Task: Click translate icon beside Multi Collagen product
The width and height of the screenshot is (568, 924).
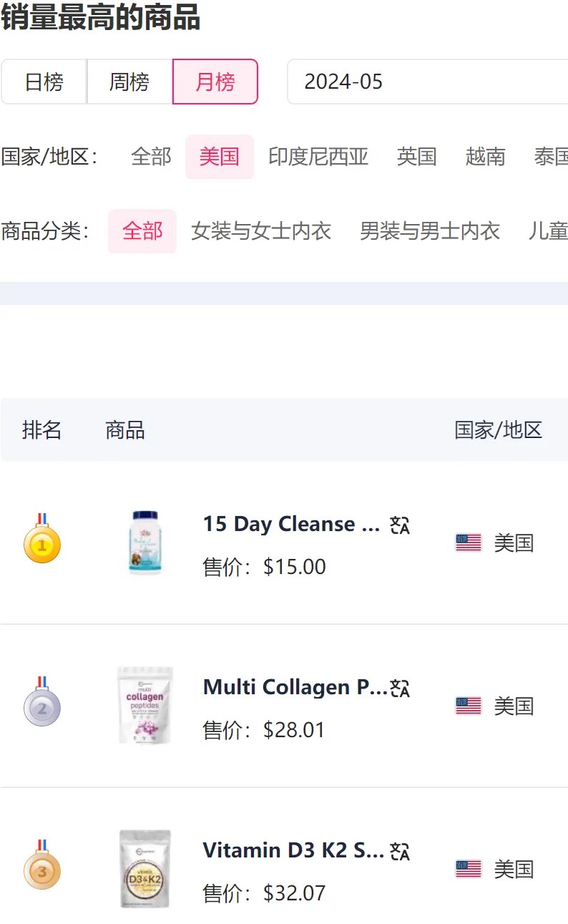Action: 400,689
